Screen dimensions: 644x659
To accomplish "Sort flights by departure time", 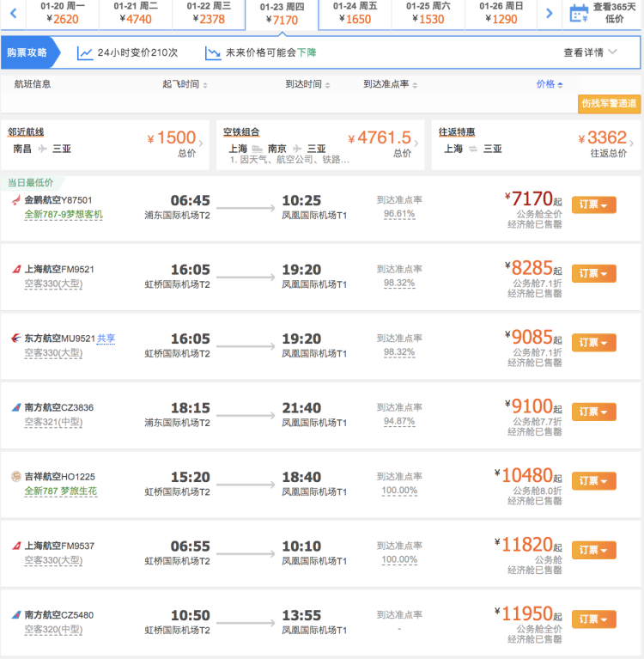I will click(x=185, y=84).
